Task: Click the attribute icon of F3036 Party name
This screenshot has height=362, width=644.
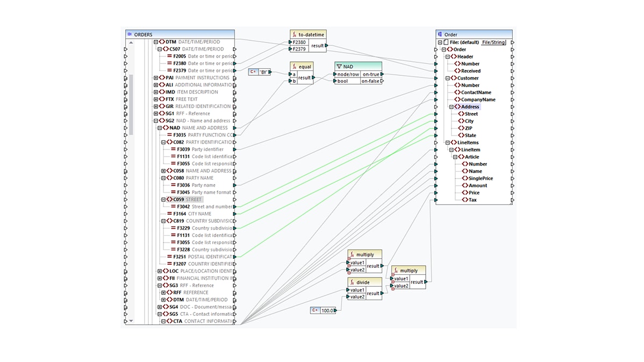Action: pyautogui.click(x=173, y=185)
